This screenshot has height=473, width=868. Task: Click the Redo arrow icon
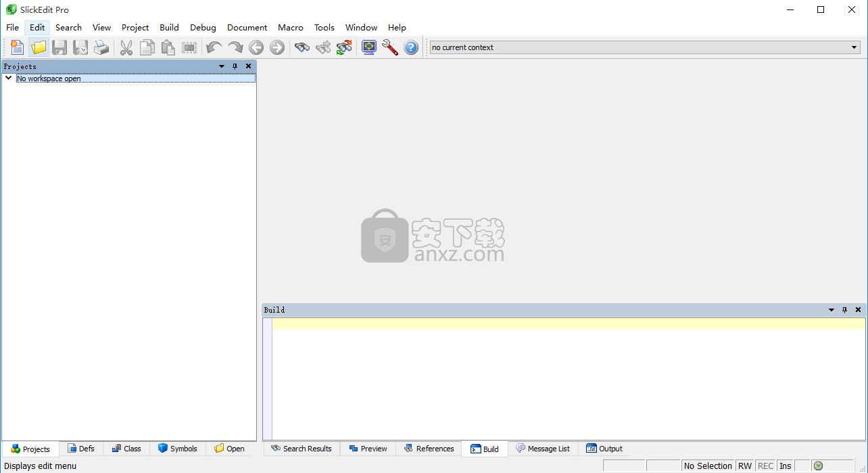[235, 47]
